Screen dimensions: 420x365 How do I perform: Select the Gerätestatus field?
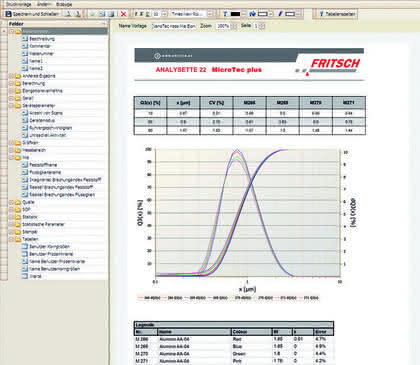coord(42,120)
